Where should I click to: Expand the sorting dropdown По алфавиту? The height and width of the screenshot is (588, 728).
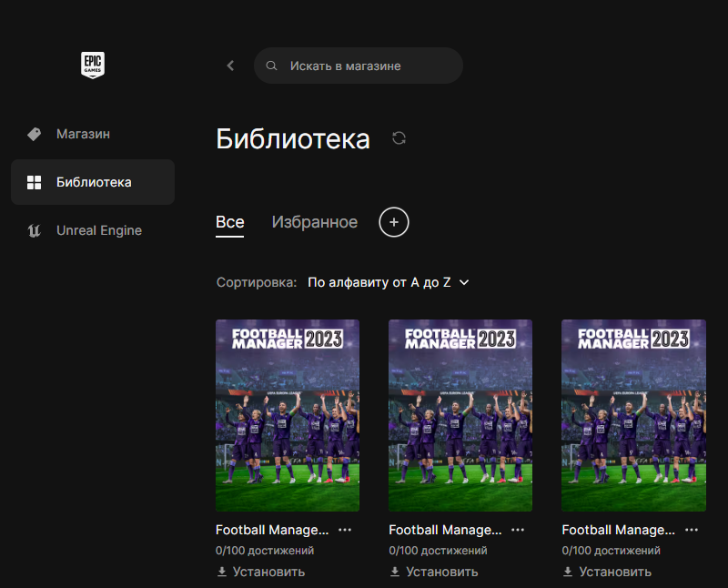pos(389,283)
